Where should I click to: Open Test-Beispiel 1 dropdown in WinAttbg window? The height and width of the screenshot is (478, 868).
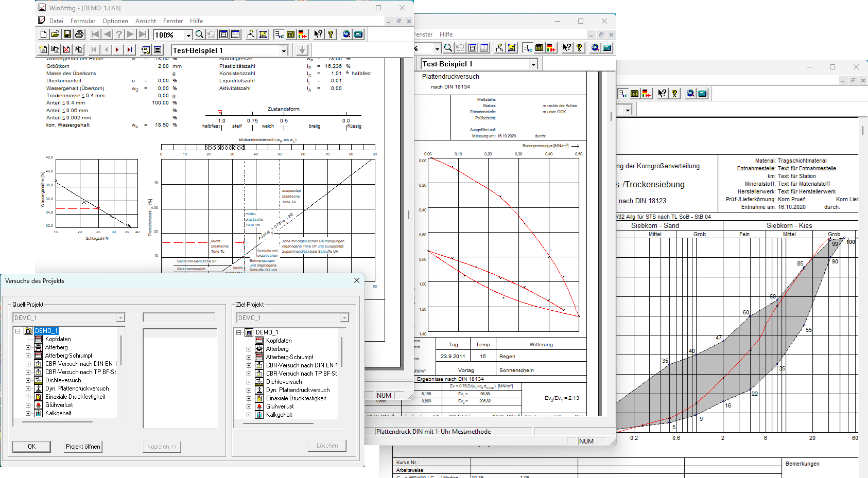point(284,50)
